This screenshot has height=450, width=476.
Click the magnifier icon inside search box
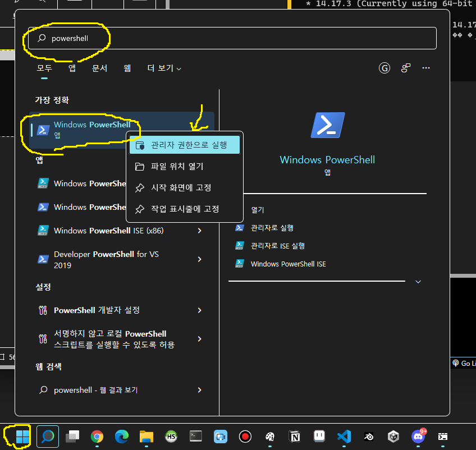point(42,38)
